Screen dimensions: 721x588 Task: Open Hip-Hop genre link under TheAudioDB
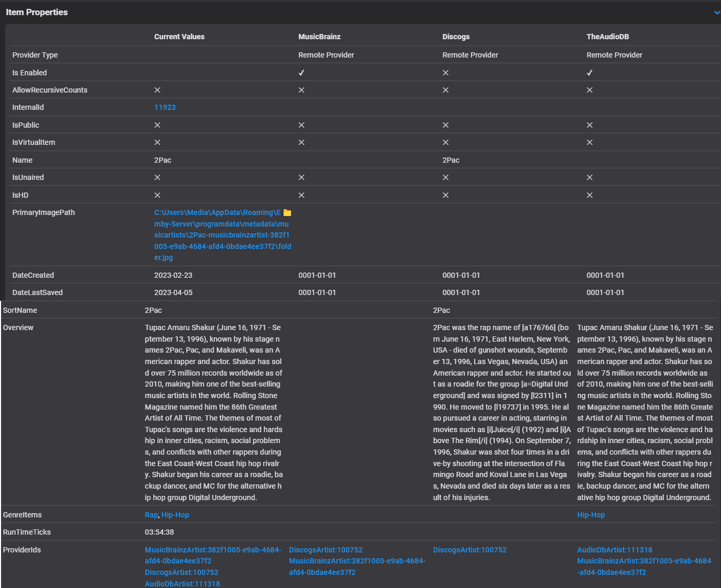point(591,515)
